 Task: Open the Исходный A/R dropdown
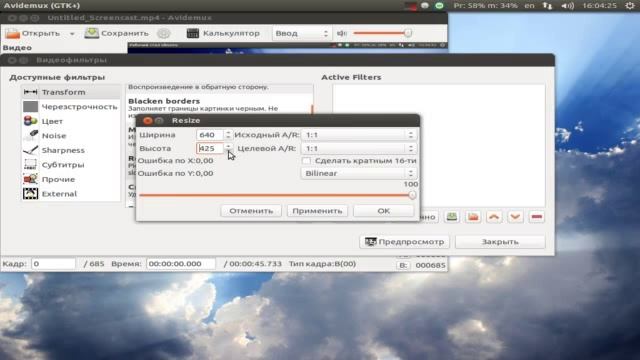pos(358,135)
